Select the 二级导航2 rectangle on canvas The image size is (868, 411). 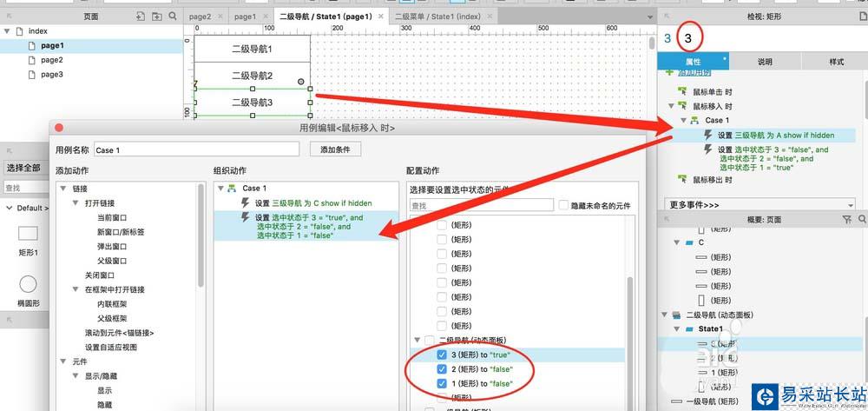(252, 76)
